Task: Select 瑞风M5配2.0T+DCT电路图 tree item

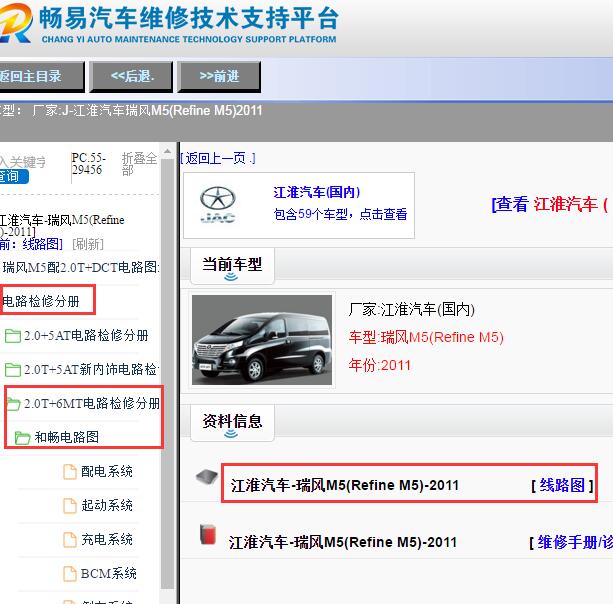Action: click(x=81, y=267)
